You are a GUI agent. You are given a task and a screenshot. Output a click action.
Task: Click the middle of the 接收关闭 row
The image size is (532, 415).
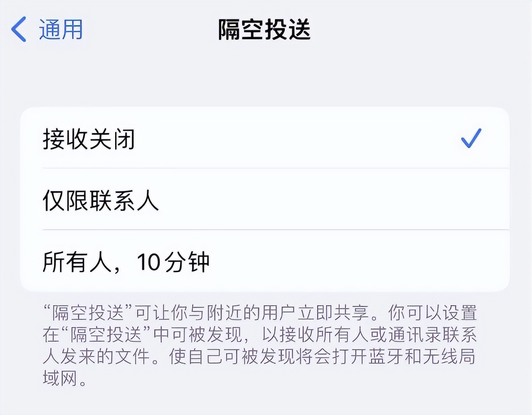264,138
